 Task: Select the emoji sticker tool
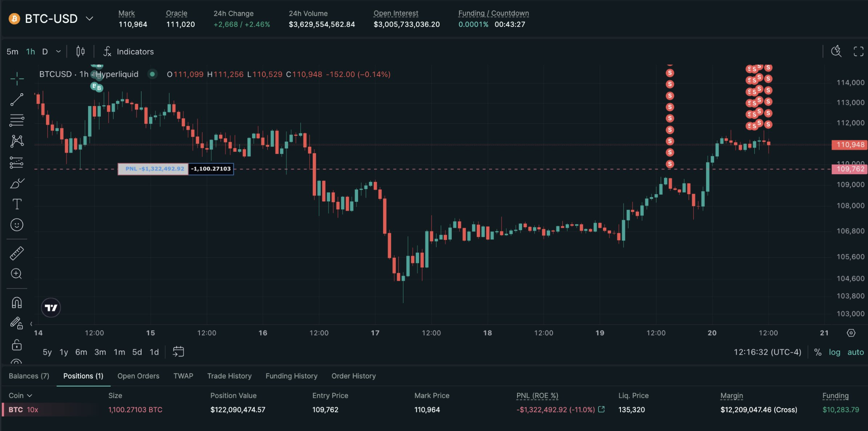point(17,225)
